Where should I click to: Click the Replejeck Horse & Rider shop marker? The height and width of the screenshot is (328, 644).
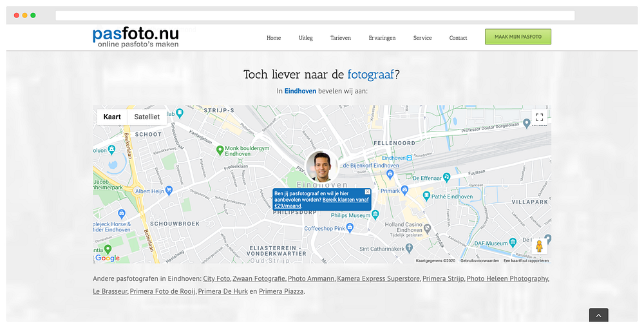coord(121,213)
